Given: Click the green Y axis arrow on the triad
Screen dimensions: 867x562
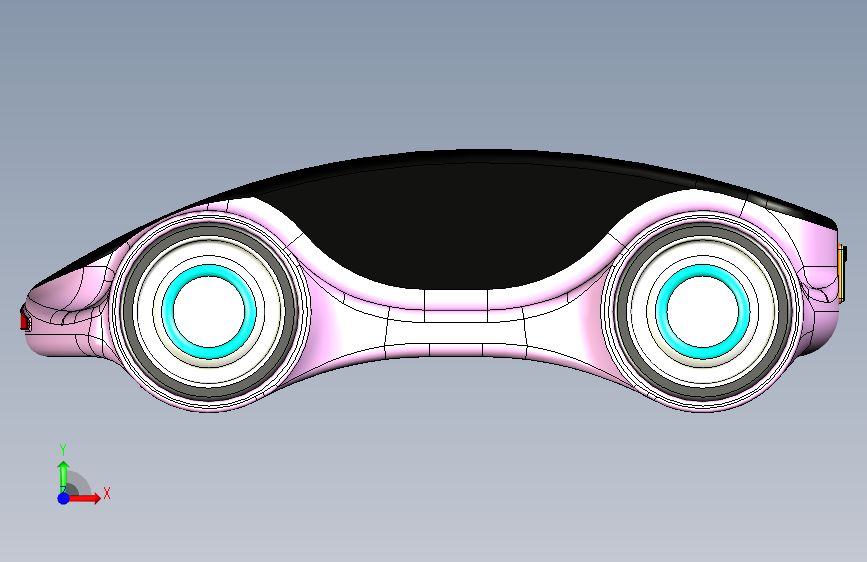Looking at the screenshot, I should (x=63, y=476).
